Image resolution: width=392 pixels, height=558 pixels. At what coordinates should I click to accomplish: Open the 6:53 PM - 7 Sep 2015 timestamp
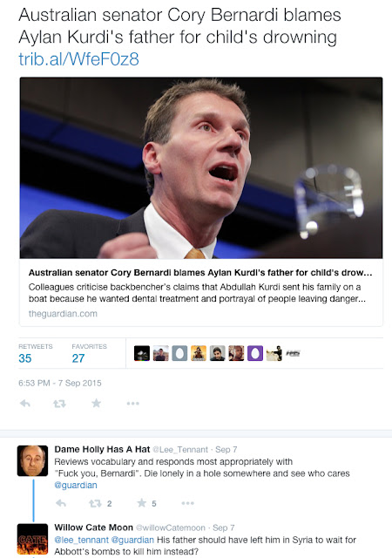pos(60,383)
